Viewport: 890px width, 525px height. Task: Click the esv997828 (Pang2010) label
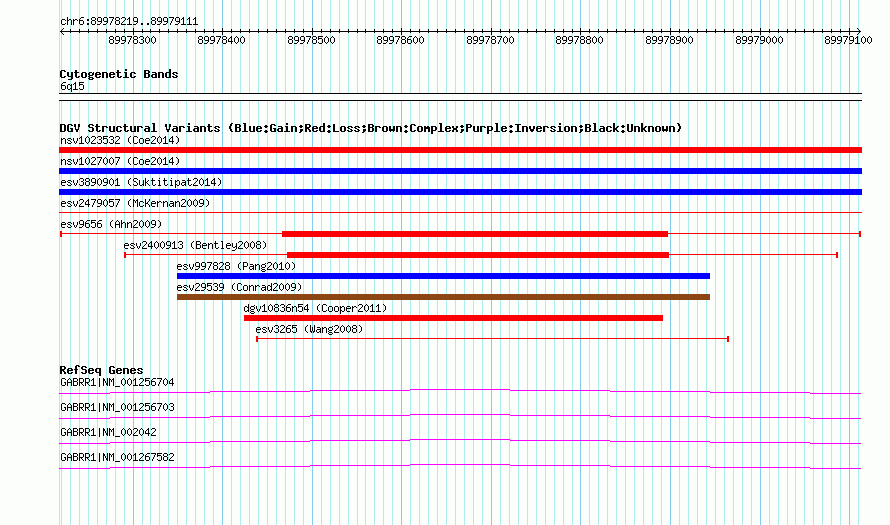click(x=236, y=266)
